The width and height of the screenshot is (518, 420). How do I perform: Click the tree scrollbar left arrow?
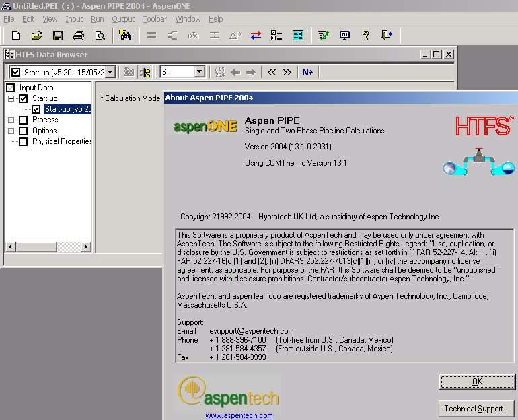11,246
